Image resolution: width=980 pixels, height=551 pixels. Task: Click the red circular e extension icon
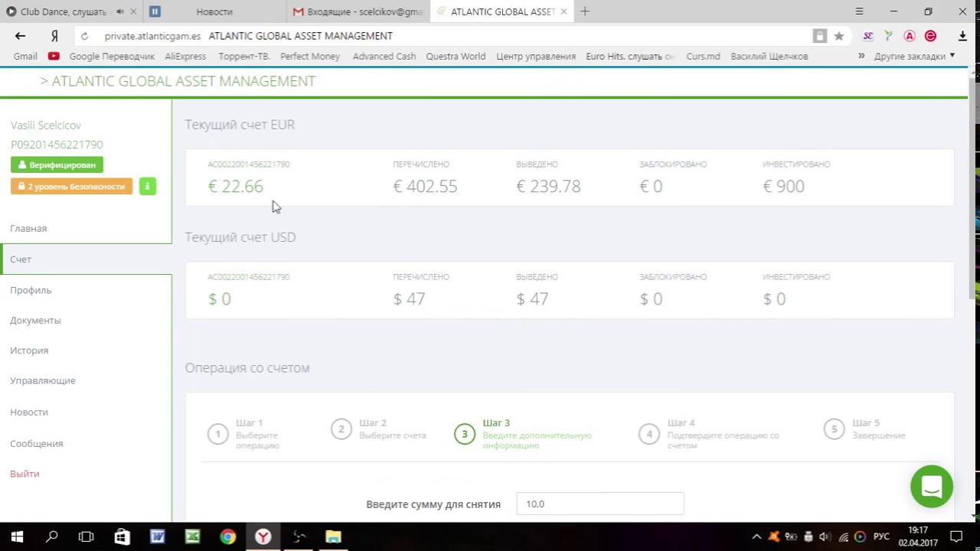click(931, 36)
